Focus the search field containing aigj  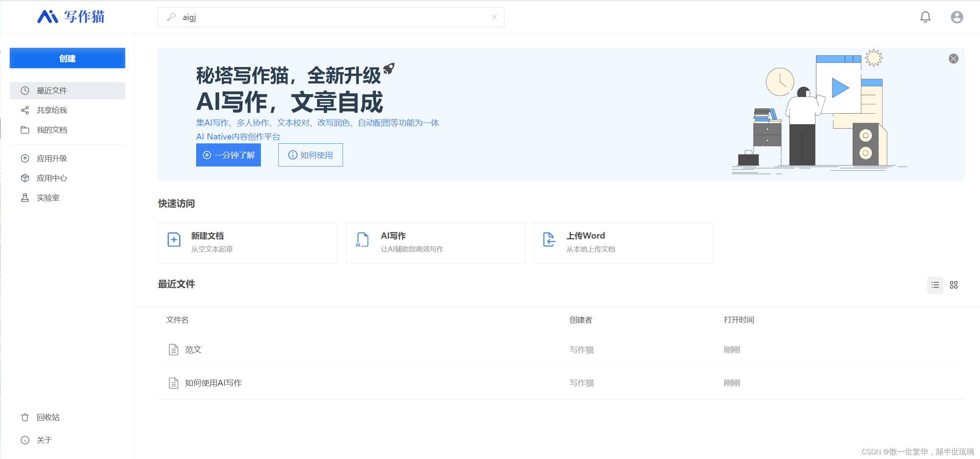[331, 17]
